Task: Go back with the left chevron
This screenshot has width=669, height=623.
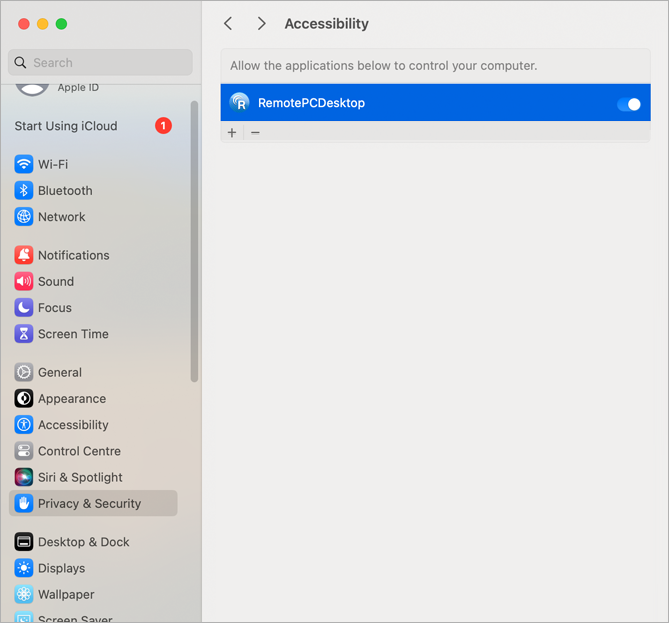Action: coord(229,23)
